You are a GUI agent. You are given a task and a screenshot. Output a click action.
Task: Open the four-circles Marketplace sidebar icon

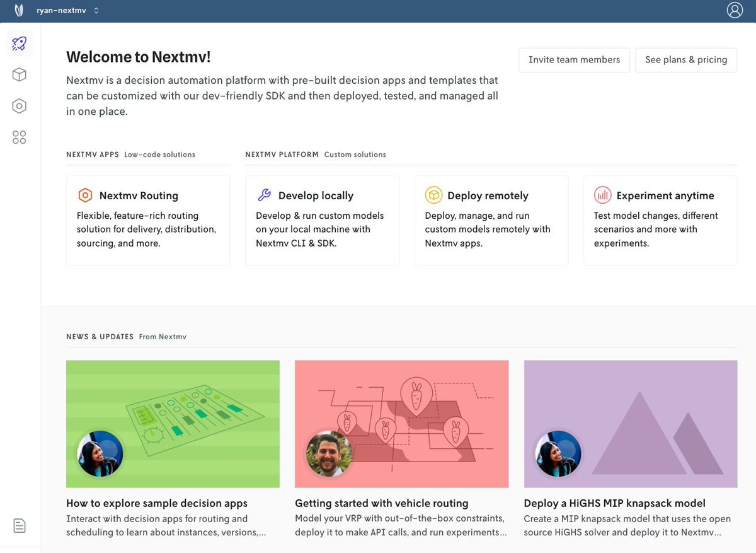tap(20, 137)
